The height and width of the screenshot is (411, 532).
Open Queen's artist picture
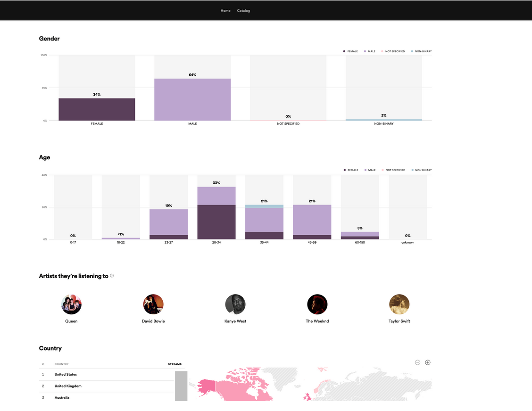[x=71, y=304]
